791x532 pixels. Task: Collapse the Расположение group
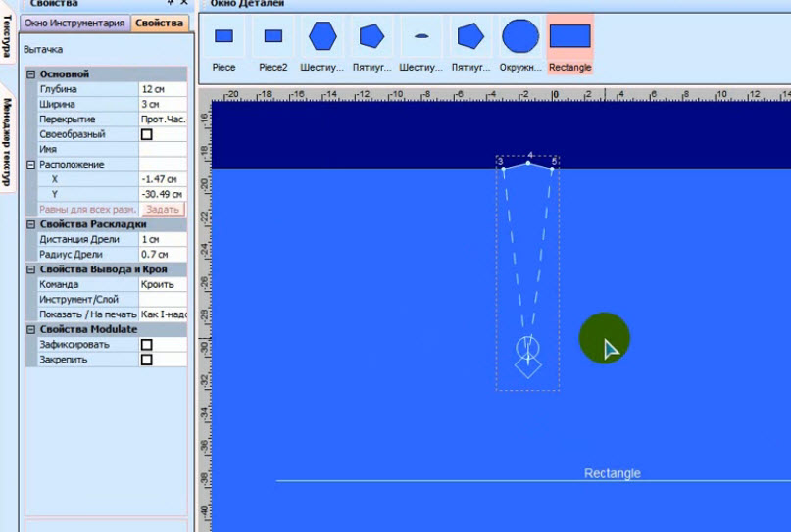pyautogui.click(x=30, y=165)
